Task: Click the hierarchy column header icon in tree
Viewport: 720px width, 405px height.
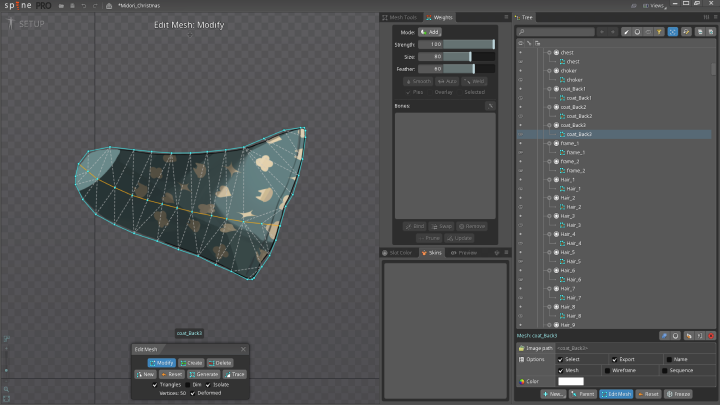Action: pyautogui.click(x=537, y=43)
